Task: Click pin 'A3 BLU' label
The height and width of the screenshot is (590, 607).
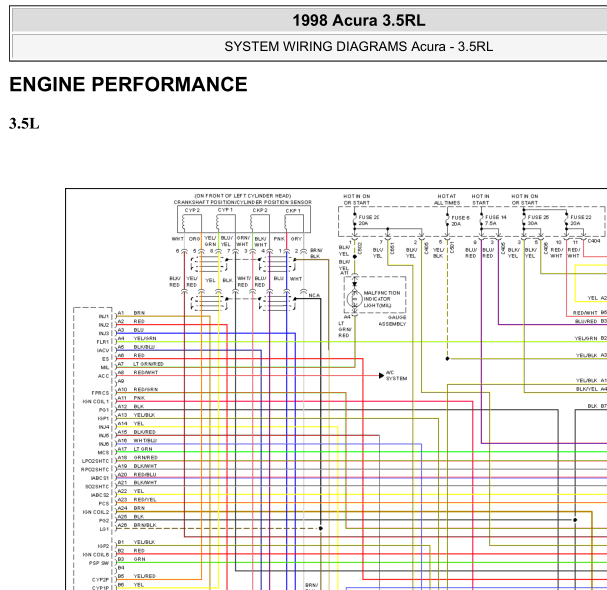Action: tap(131, 330)
